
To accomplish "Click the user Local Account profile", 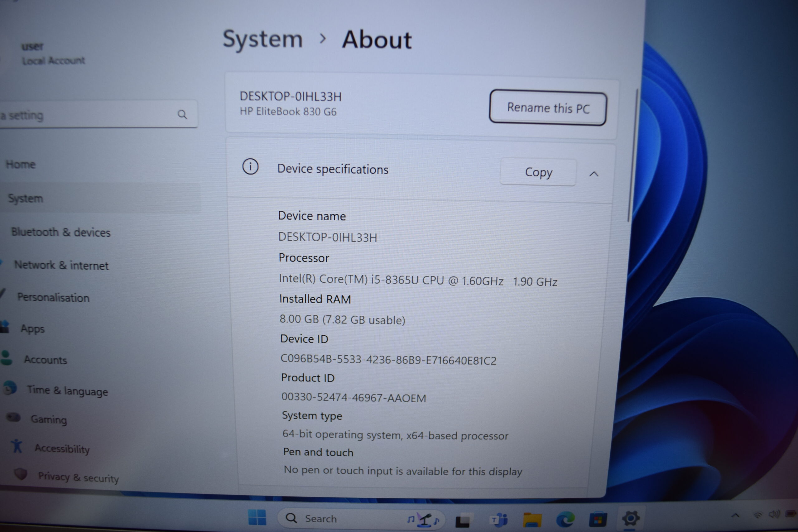I will (x=53, y=54).
